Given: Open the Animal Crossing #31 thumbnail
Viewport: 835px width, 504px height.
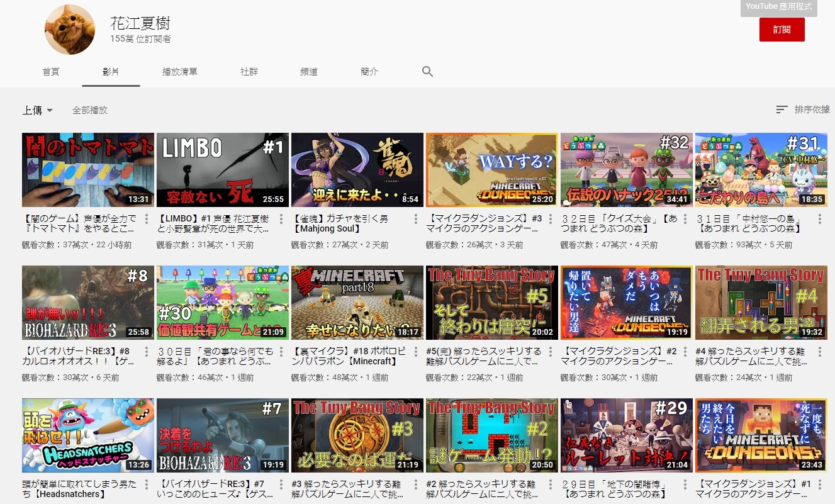Looking at the screenshot, I should tap(761, 170).
